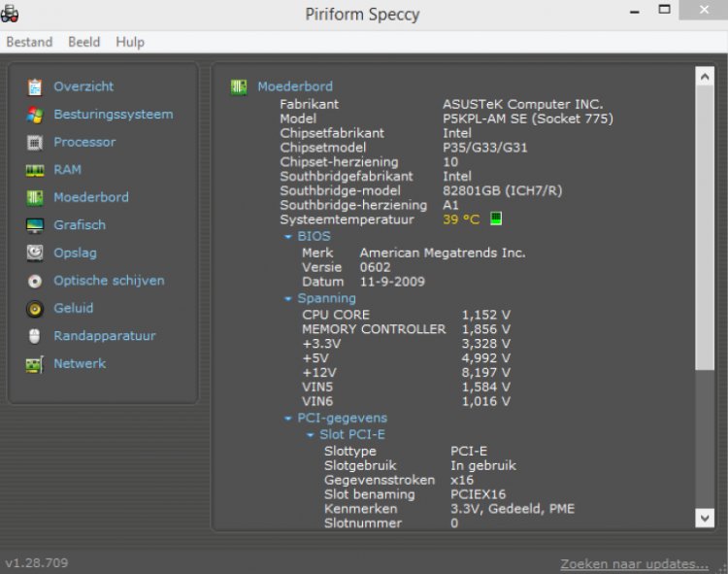Image resolution: width=728 pixels, height=574 pixels.
Task: Click the Slot benaming value PCIEX16
Action: click(x=478, y=494)
